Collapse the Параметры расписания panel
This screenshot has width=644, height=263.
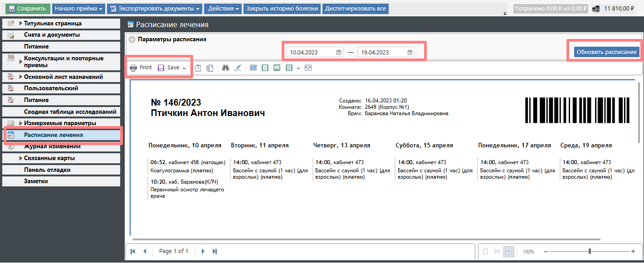132,39
